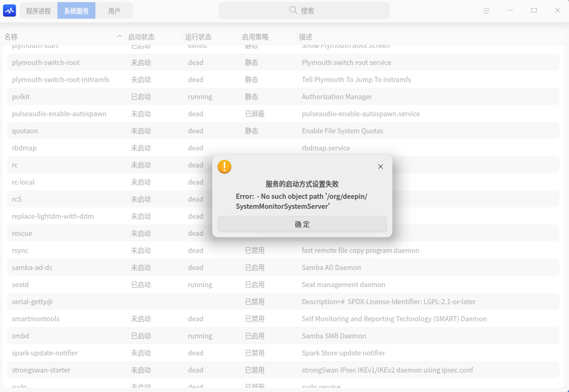This screenshot has height=392, width=569.
Task: Click 'Samba AD Daemon' description
Action: coord(331,268)
